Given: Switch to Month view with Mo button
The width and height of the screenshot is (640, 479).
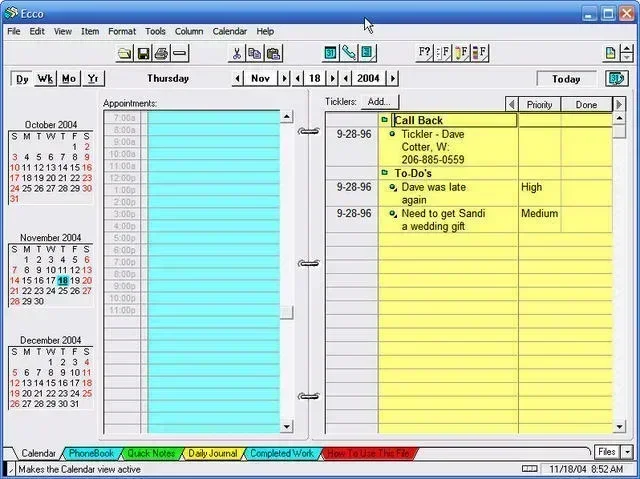Looking at the screenshot, I should click(69, 78).
